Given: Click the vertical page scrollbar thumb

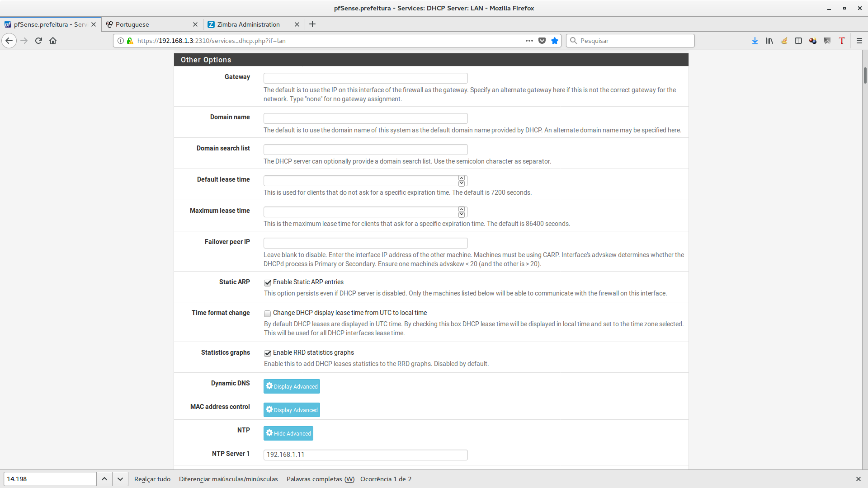Looking at the screenshot, I should [x=865, y=75].
